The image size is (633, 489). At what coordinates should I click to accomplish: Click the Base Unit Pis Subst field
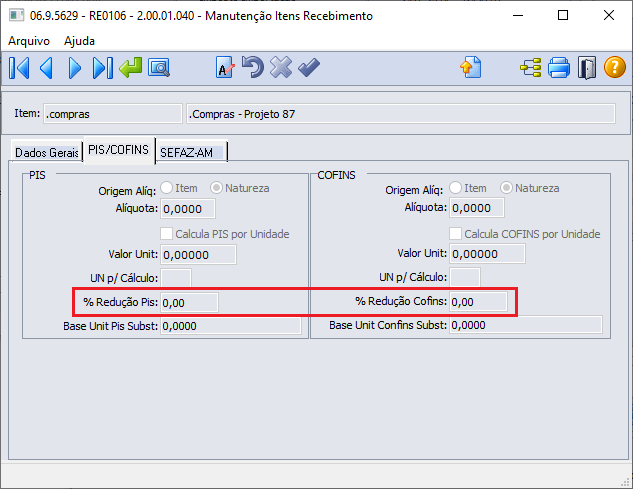pos(231,326)
